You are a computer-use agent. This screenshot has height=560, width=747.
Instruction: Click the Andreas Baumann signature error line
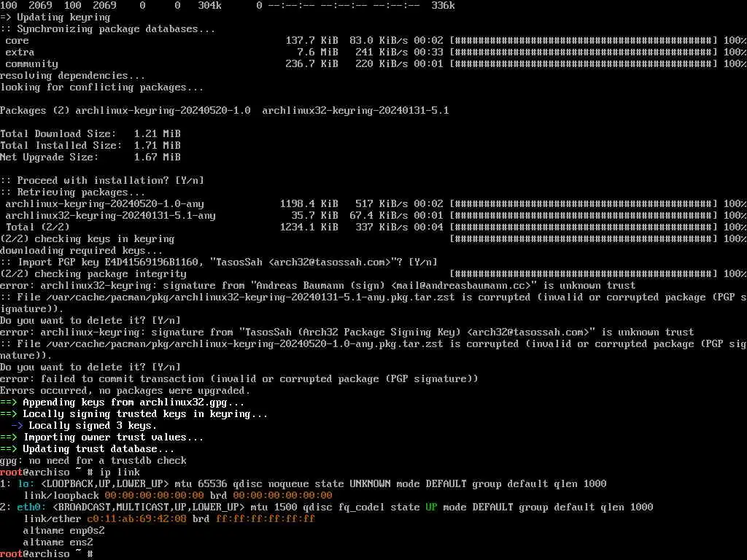click(x=318, y=286)
